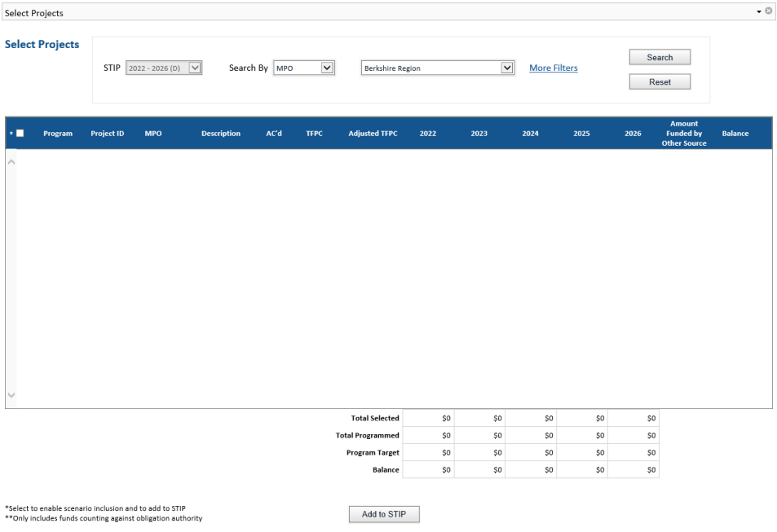Open the STIP 2022 - 2026 (D) dropdown

[196, 68]
